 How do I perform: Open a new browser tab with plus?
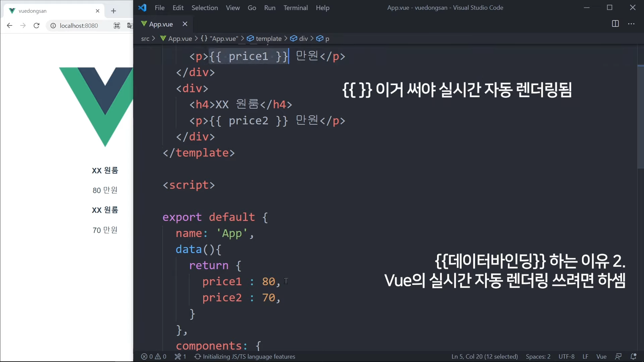[x=113, y=11]
